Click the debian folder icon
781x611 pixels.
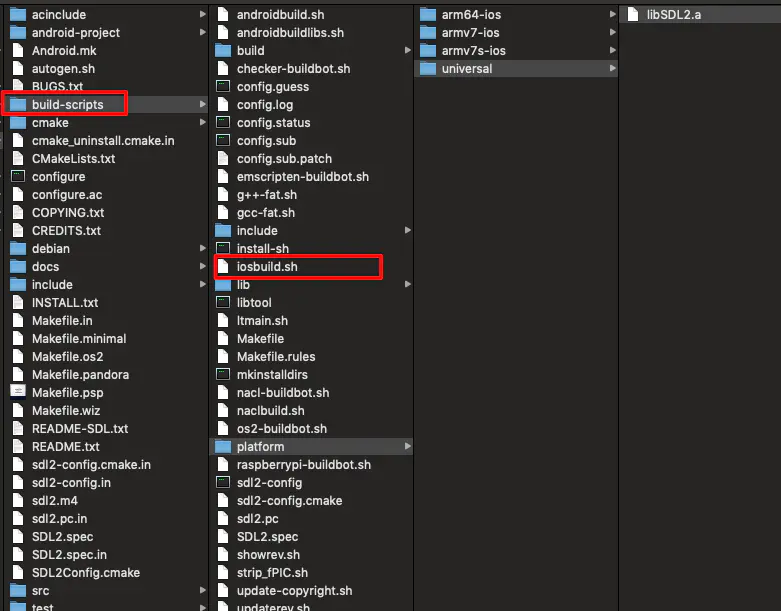click(18, 248)
